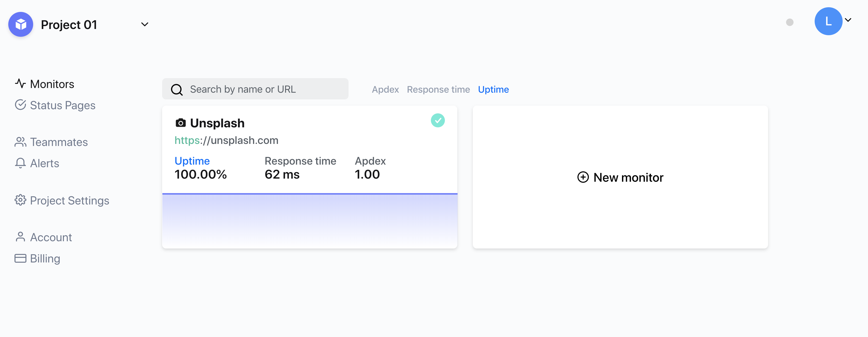Sort monitors by Apdex
Viewport: 868px width, 337px height.
tap(385, 90)
